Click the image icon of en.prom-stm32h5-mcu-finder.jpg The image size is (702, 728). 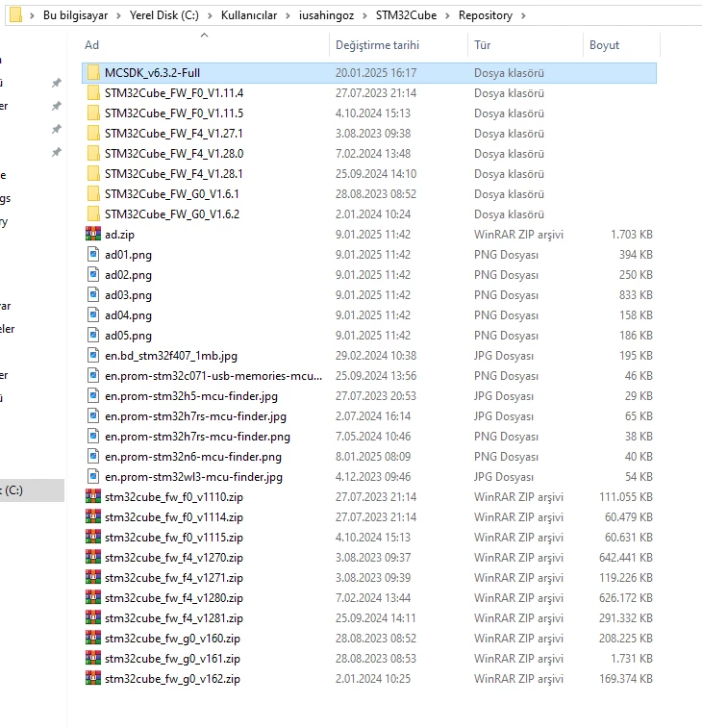(93, 396)
